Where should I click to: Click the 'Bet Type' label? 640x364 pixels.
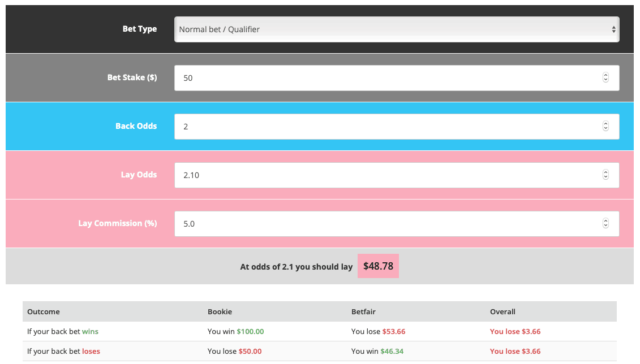coord(140,29)
